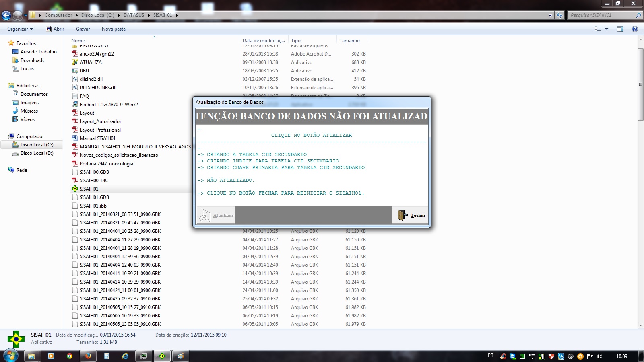Click the Atualizar button in the dialog

[215, 215]
